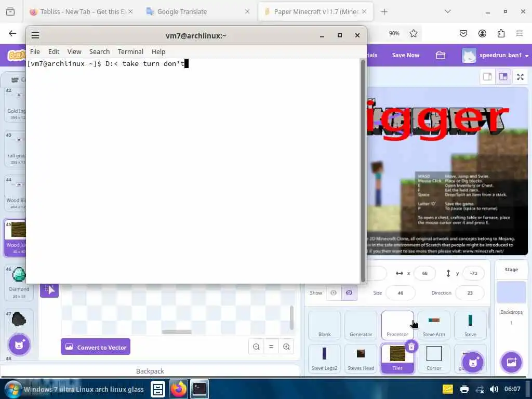Select the Generator sprite
Screen dimensions: 532x399
[361, 325]
